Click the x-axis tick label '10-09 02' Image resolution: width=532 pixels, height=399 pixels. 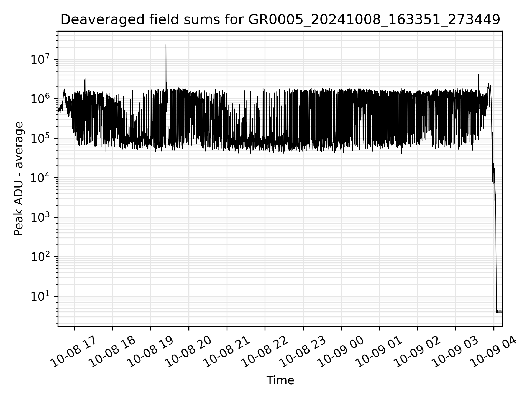pyautogui.click(x=417, y=351)
